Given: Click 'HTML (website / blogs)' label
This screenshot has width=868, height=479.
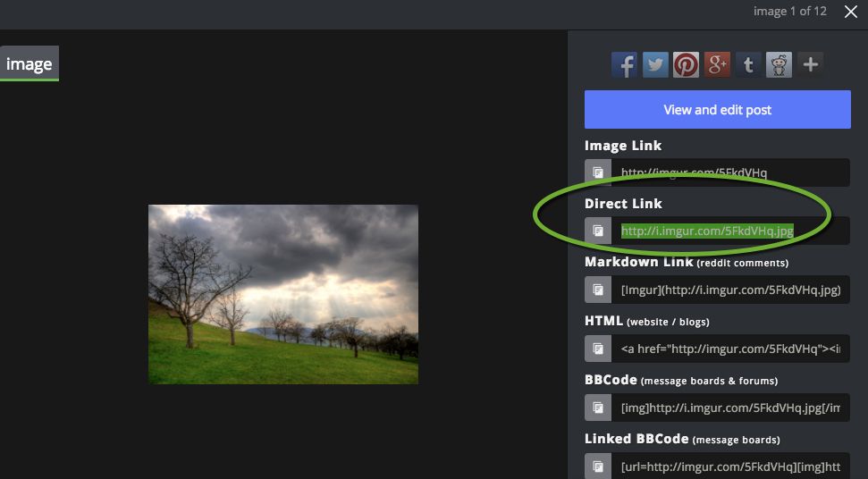Looking at the screenshot, I should 646,321.
